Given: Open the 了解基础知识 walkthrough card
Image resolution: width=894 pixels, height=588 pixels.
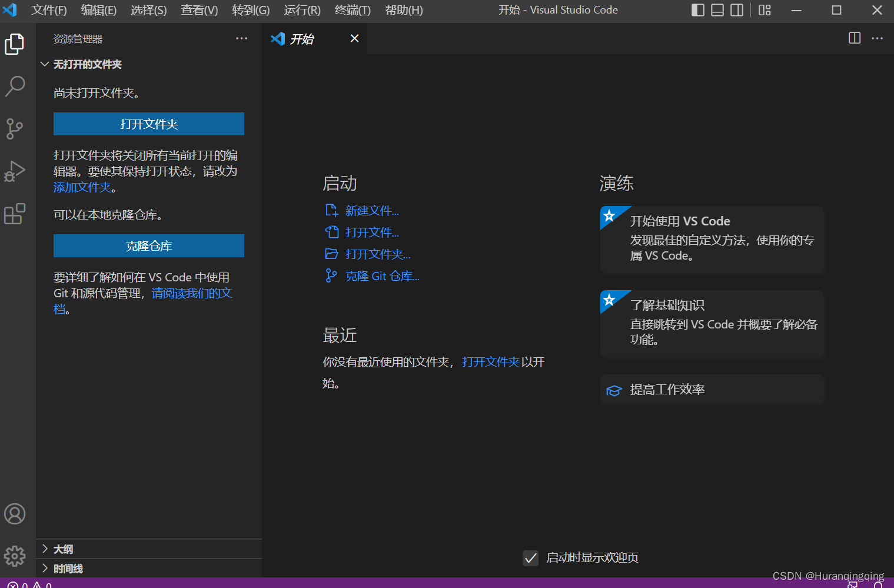Looking at the screenshot, I should (712, 323).
